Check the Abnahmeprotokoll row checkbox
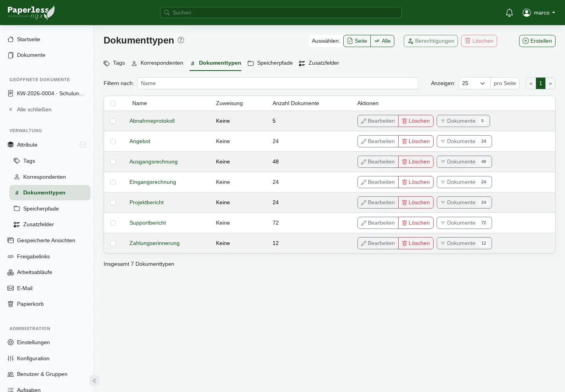The width and height of the screenshot is (565, 392). 113,121
